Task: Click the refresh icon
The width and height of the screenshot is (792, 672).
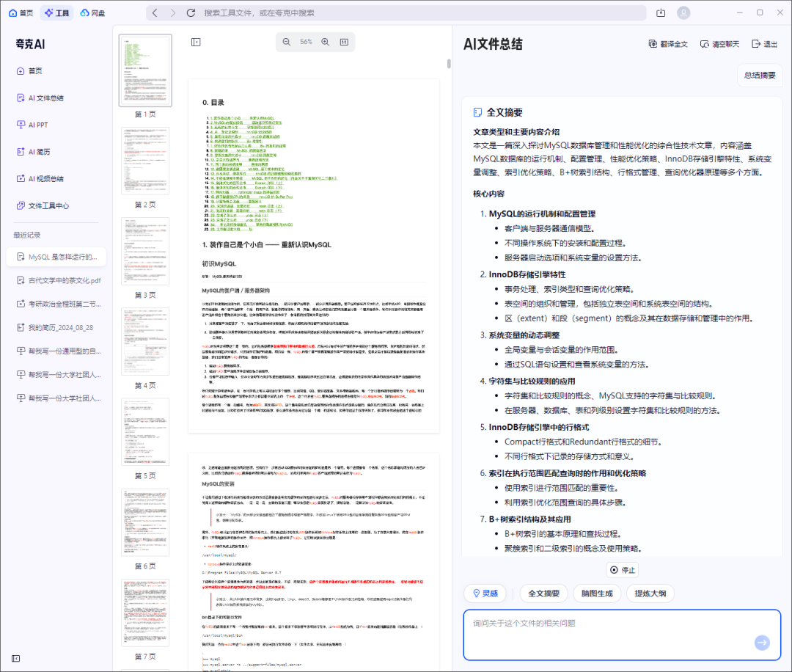Action: (191, 13)
